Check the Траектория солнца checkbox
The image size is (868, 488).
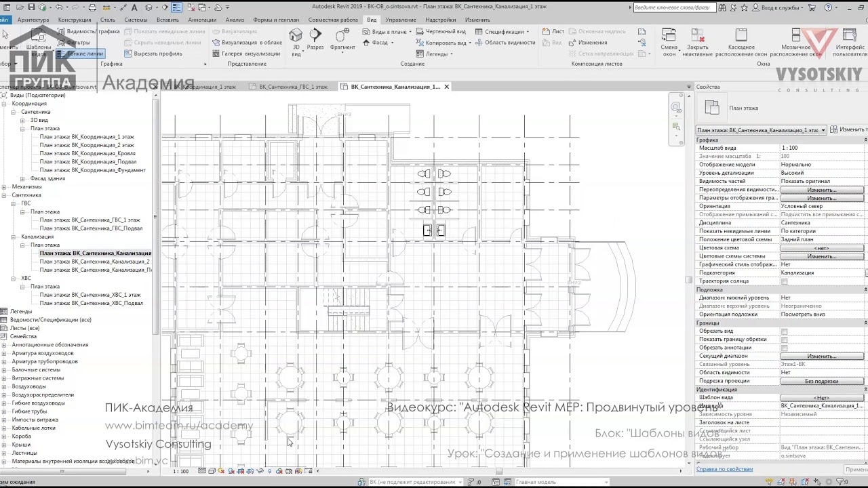click(x=784, y=281)
